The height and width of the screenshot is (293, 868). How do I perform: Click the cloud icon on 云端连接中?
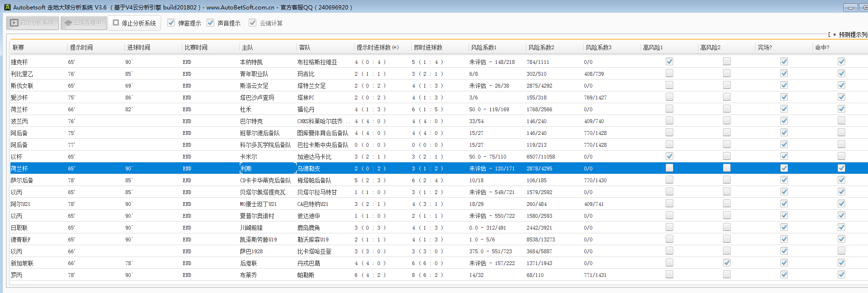coord(68,23)
